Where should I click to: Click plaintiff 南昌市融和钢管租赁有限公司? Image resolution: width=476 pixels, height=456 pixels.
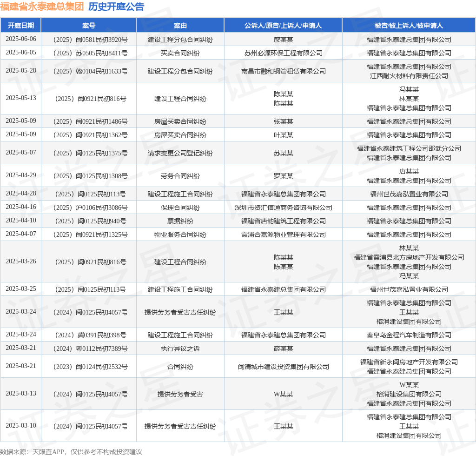point(283,71)
